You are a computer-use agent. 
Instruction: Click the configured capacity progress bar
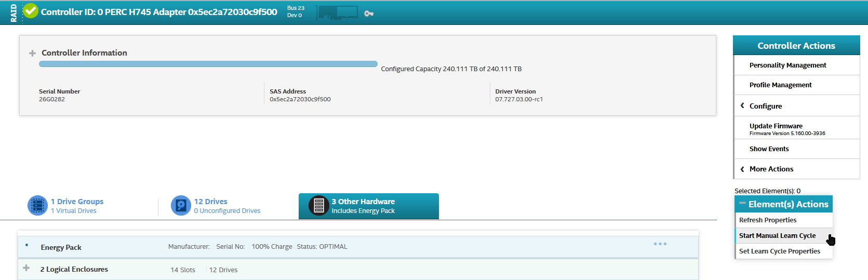pos(208,64)
